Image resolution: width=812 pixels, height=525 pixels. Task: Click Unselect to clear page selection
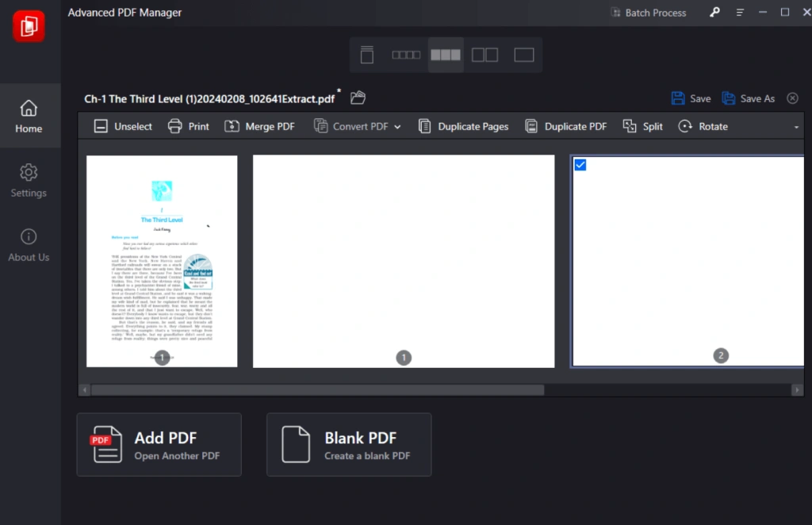pyautogui.click(x=123, y=126)
